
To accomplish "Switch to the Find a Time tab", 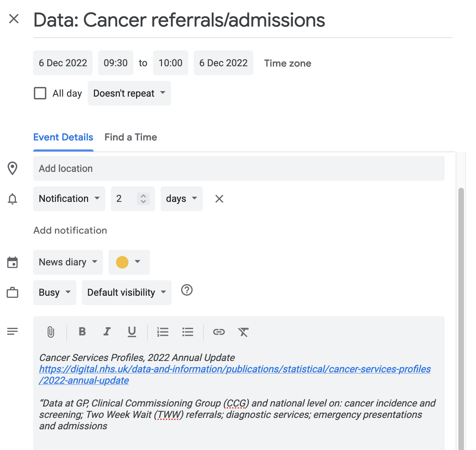I will (131, 137).
